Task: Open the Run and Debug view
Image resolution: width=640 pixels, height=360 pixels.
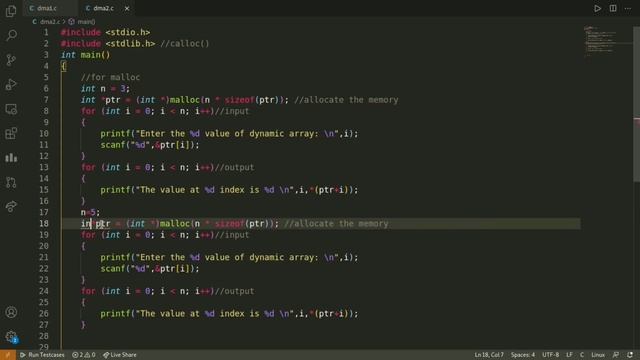Action: pos(11,84)
